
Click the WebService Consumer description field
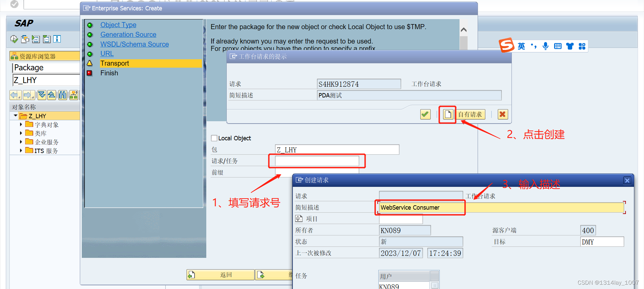(x=501, y=208)
